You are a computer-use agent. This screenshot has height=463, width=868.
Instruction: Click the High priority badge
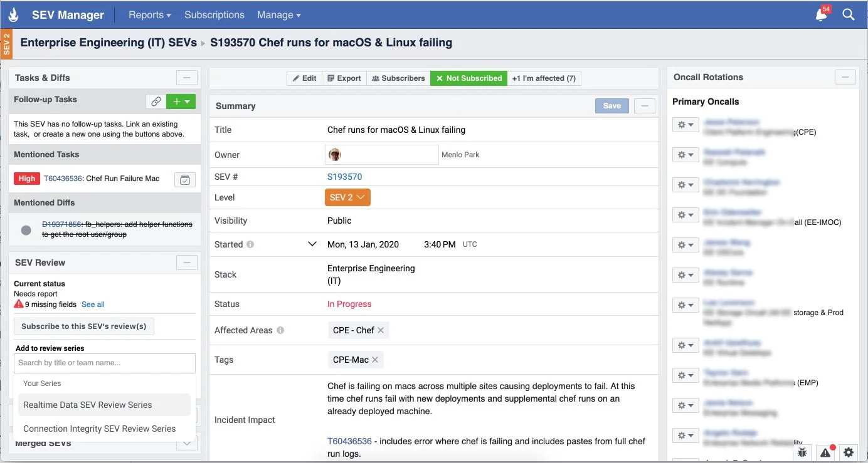coord(27,179)
